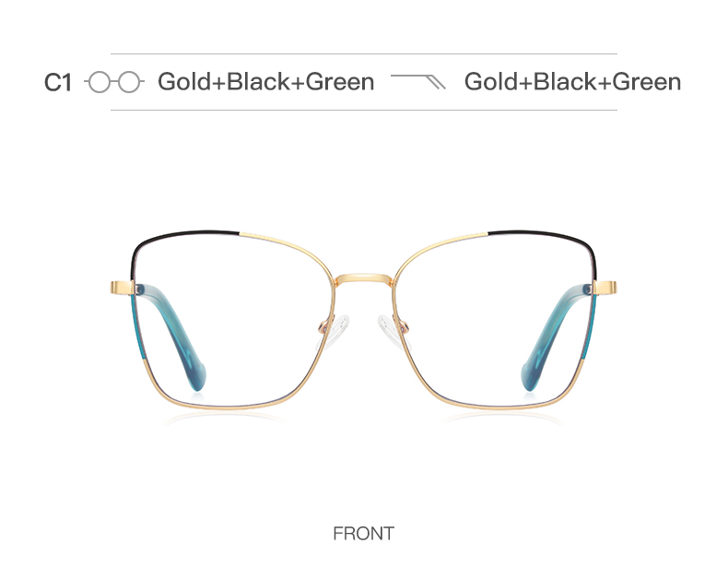
Task: Click the frame color text Gold+Black+Green
Action: [266, 82]
